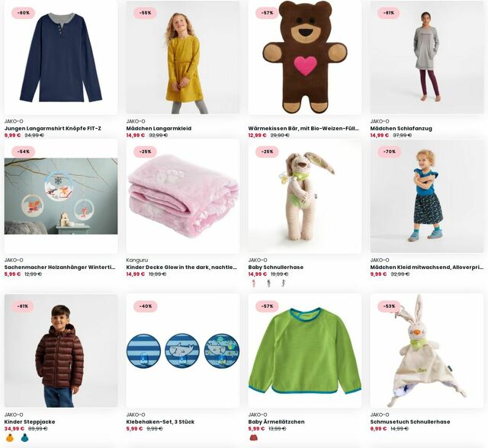
Task: Open the Mädchen Langarmkleid product title
Action: [x=159, y=129]
